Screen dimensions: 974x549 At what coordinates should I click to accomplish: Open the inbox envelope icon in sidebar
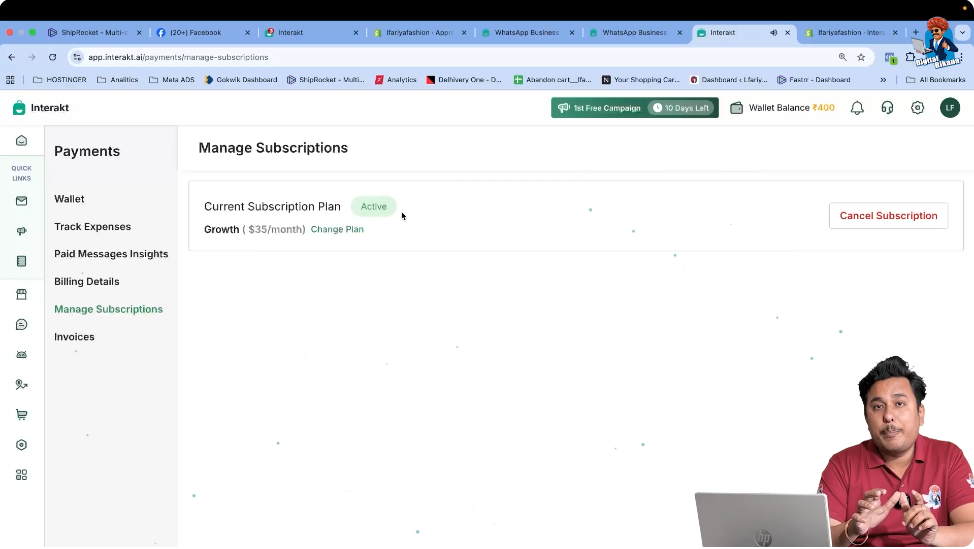tap(21, 201)
